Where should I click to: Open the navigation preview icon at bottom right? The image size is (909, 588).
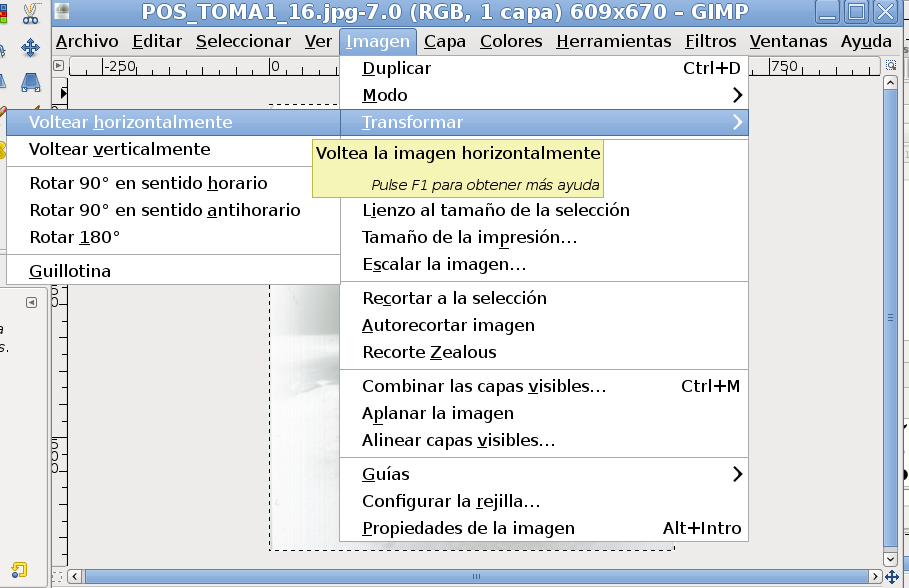click(892, 576)
